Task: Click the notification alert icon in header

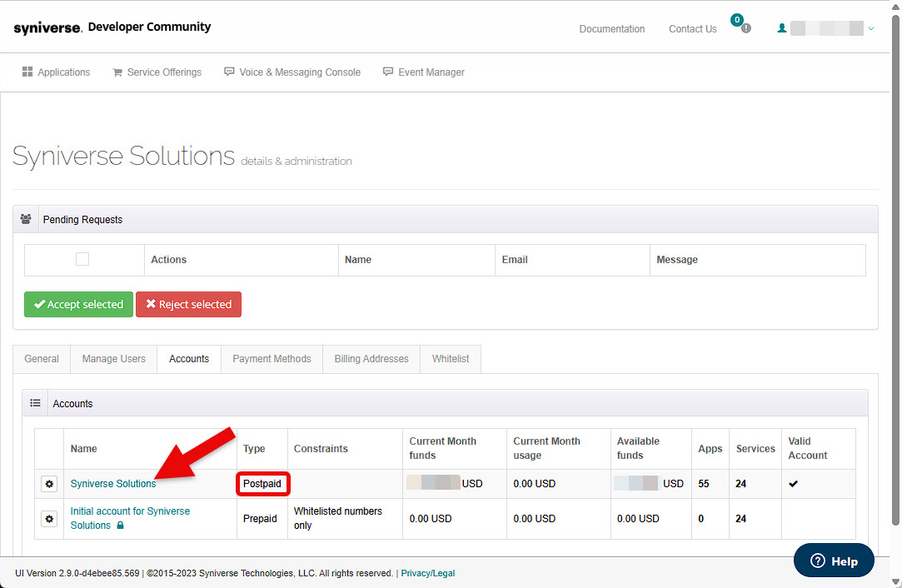Action: point(745,28)
